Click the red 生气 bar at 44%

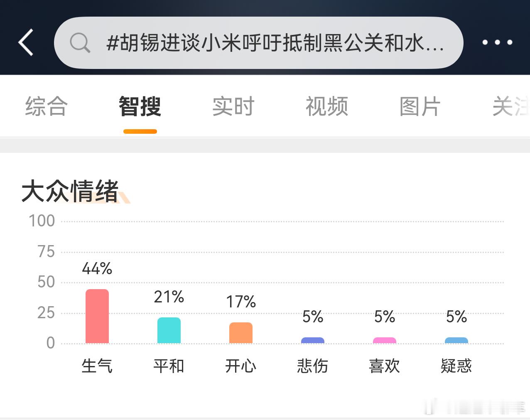97,316
